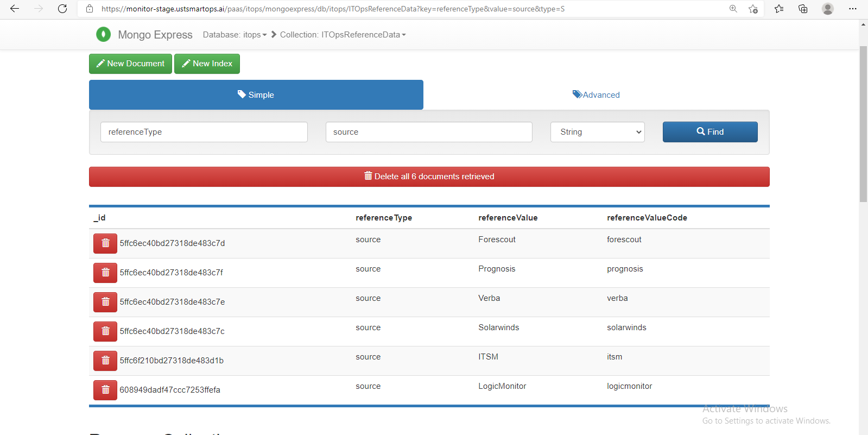
Task: Select the prognosis referenceValueCode cell
Action: click(x=625, y=269)
